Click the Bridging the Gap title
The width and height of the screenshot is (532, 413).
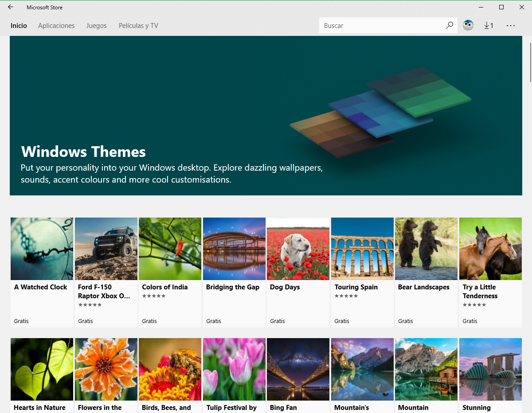pyautogui.click(x=233, y=287)
